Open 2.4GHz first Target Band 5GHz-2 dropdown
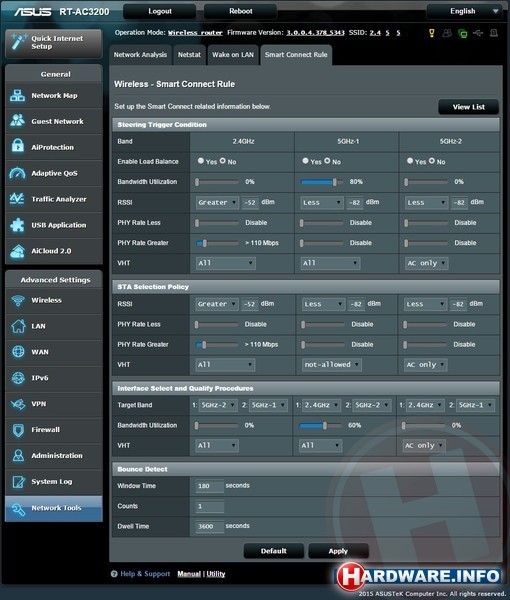The width and height of the screenshot is (510, 600). pos(218,405)
